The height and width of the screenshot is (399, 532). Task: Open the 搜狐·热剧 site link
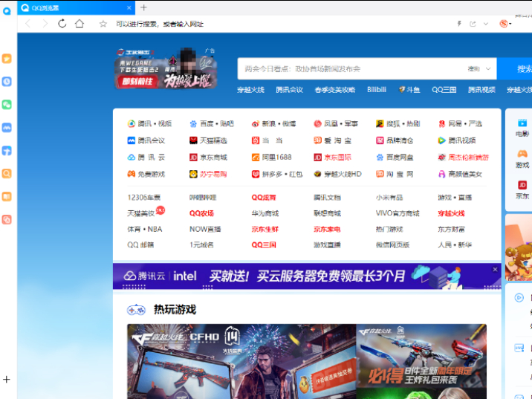click(398, 124)
